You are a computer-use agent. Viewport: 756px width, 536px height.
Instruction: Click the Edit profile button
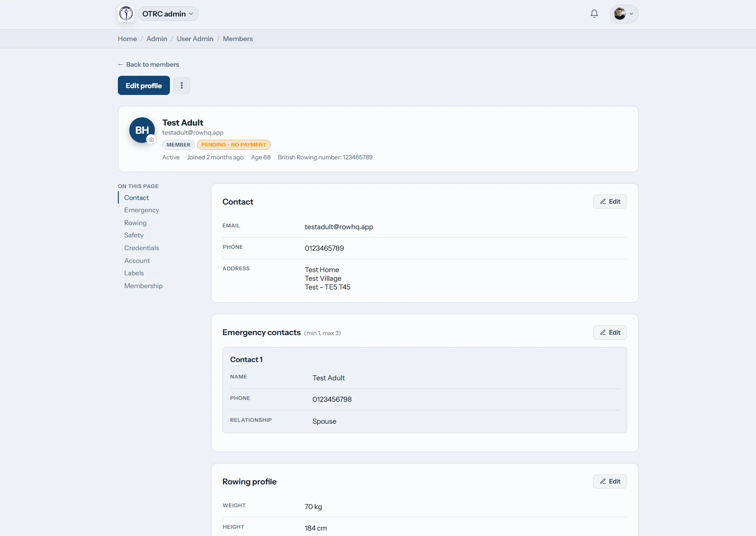(x=144, y=85)
